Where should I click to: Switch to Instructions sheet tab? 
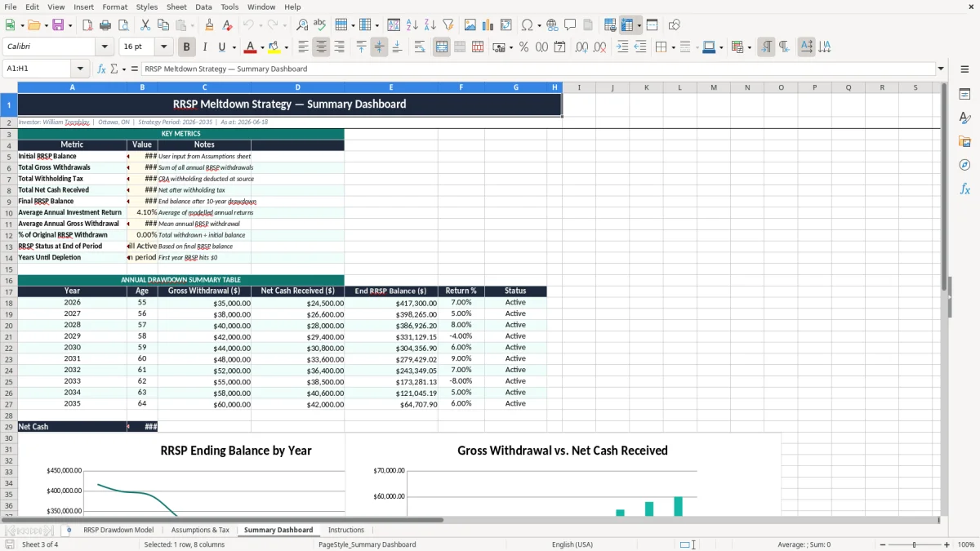click(x=346, y=530)
